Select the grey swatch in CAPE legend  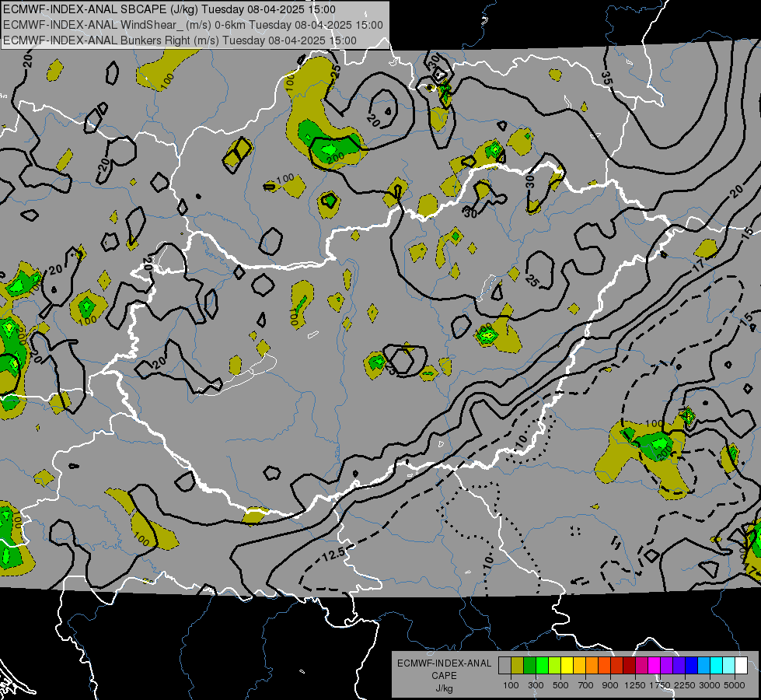(x=504, y=665)
